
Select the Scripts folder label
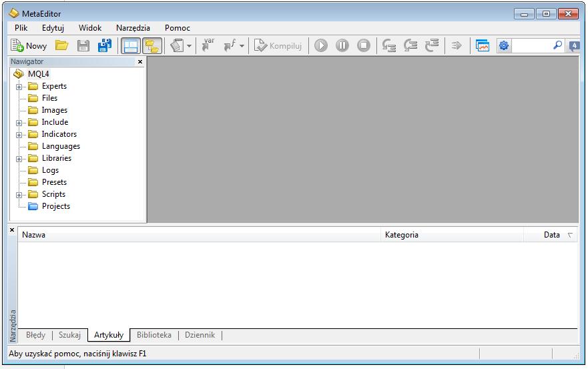tap(53, 194)
